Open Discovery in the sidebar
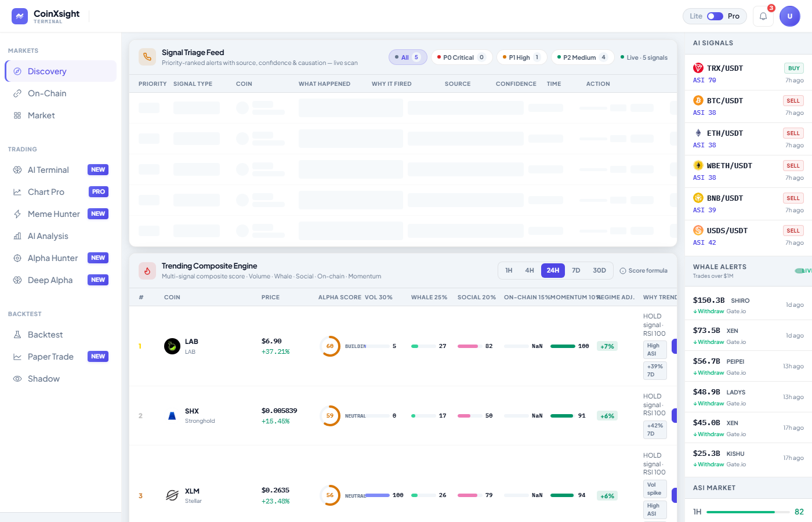 (61, 71)
